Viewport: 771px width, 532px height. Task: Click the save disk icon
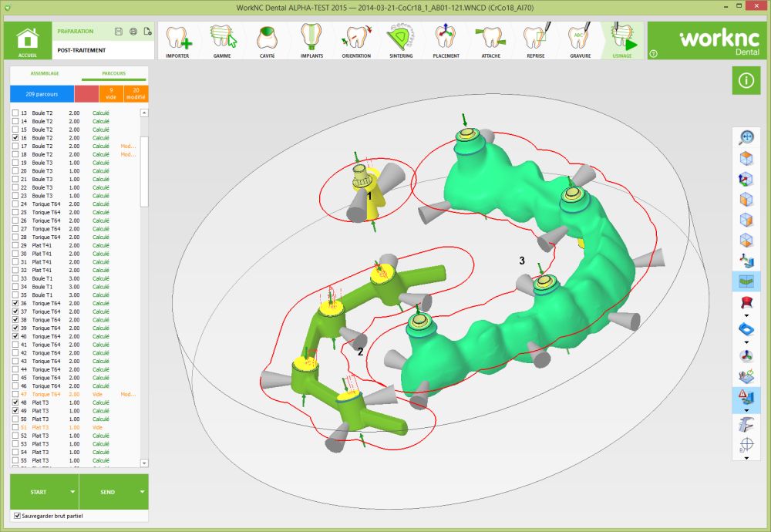click(x=119, y=32)
